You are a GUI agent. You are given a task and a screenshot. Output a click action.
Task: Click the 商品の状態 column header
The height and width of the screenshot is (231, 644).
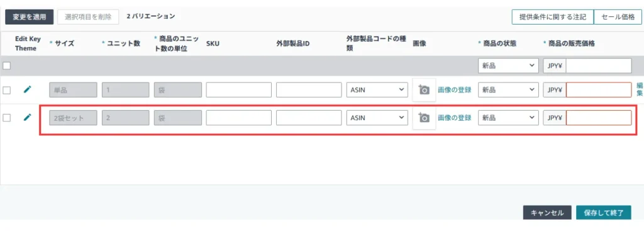click(x=500, y=43)
